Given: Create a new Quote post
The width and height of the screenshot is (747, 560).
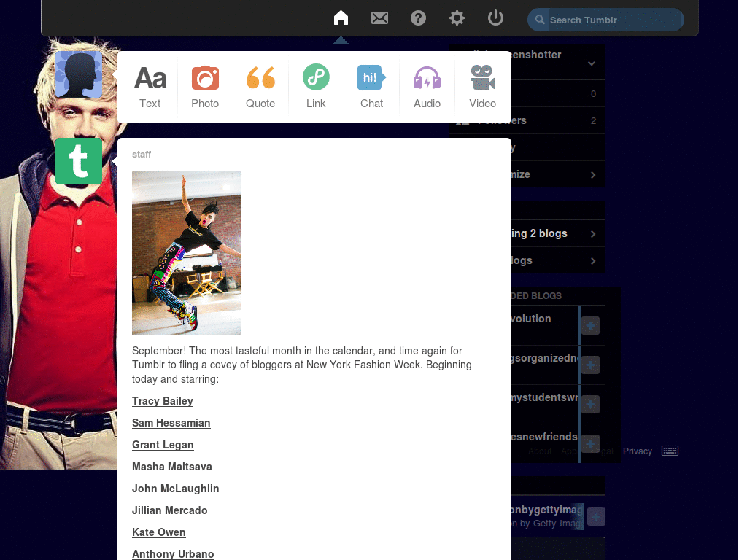Looking at the screenshot, I should tap(260, 87).
